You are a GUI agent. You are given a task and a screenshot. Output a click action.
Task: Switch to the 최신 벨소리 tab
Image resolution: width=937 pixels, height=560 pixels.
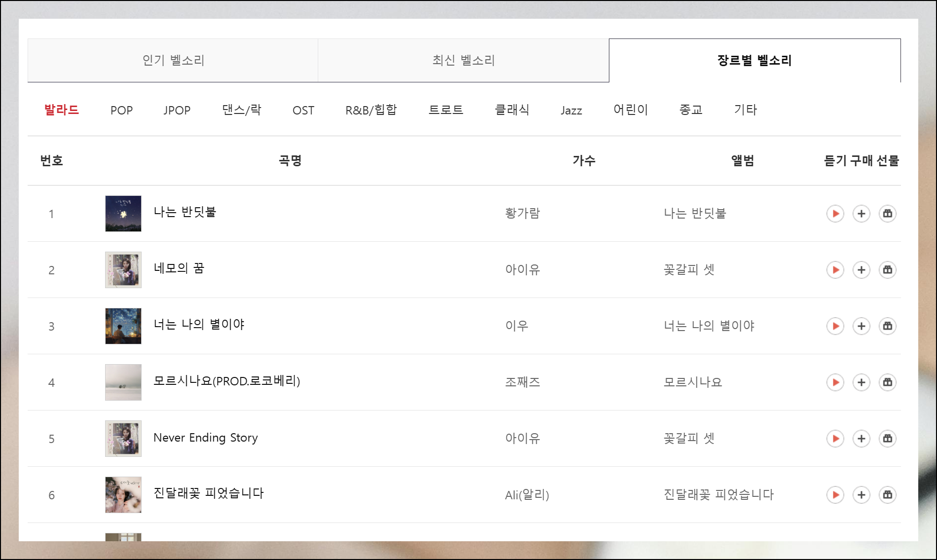coord(463,60)
